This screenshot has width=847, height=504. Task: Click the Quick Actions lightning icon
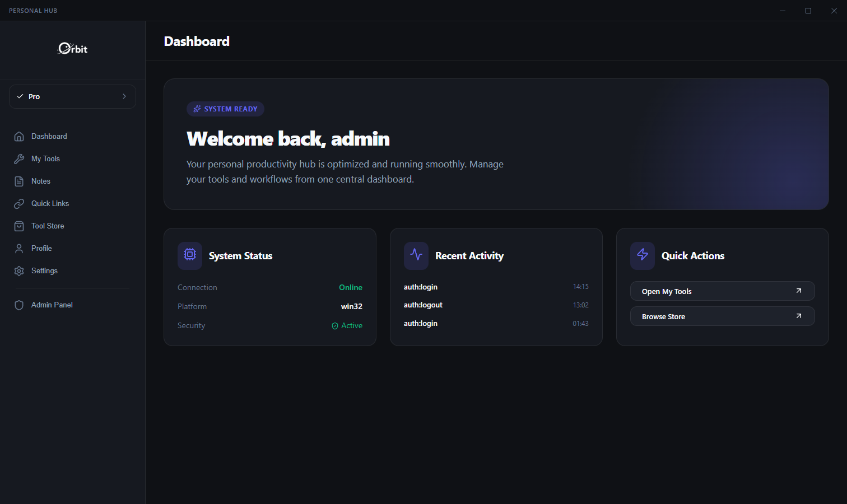pos(642,255)
